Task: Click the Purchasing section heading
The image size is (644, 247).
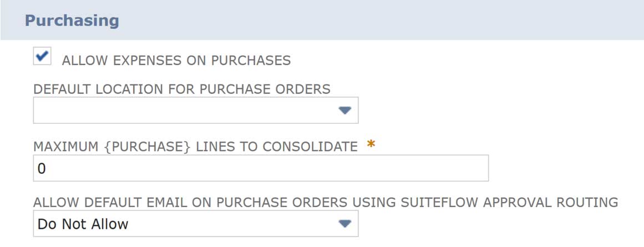Action: [x=72, y=21]
